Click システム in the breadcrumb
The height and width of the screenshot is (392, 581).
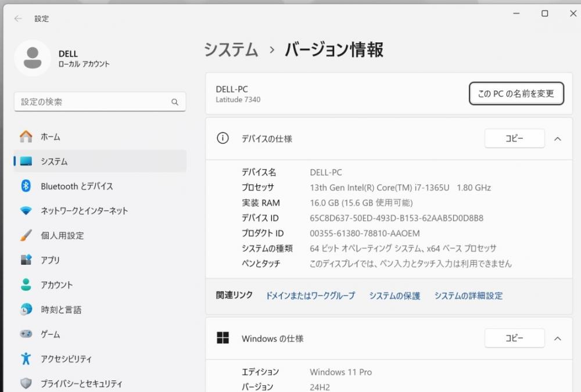coord(231,49)
